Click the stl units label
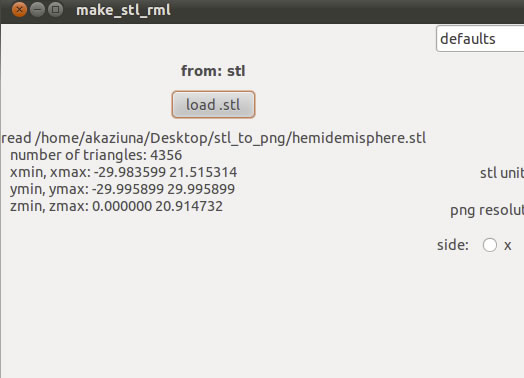 tap(502, 173)
